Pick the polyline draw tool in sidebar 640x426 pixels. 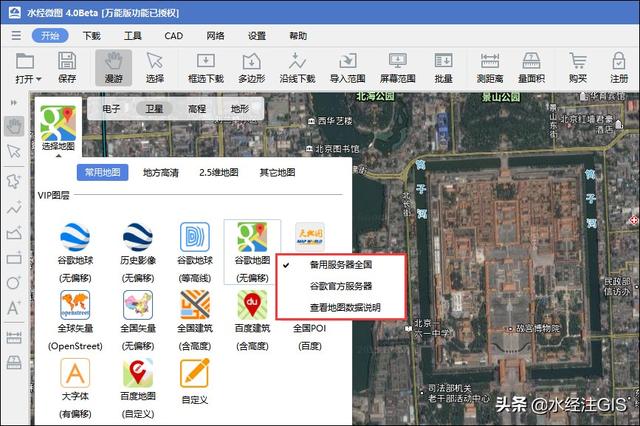(x=14, y=208)
